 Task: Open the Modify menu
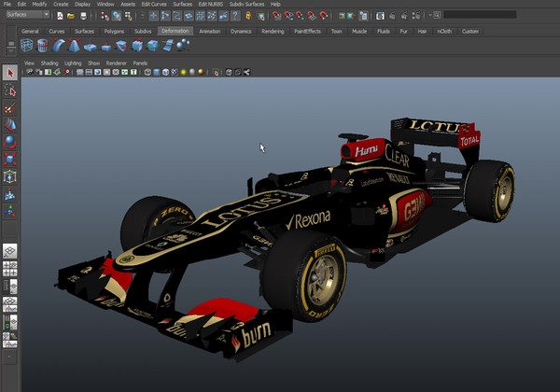point(39,5)
